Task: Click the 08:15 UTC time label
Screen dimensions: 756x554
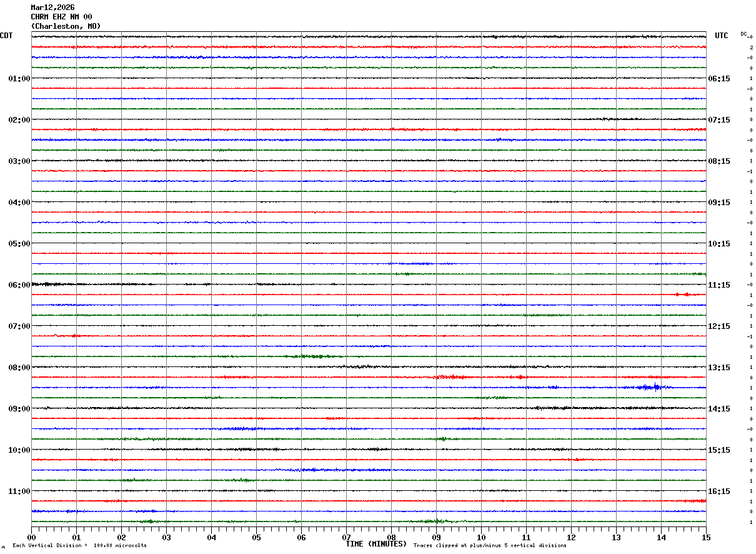Action: (x=719, y=161)
